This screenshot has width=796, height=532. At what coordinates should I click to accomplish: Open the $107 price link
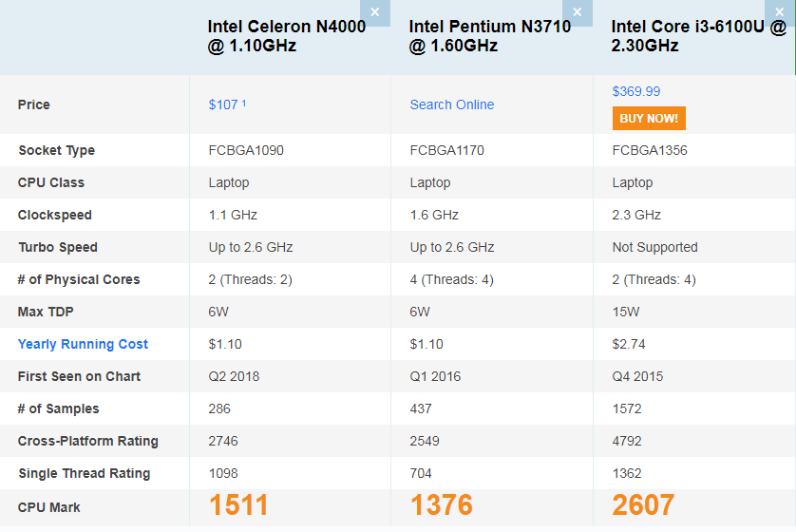click(223, 104)
